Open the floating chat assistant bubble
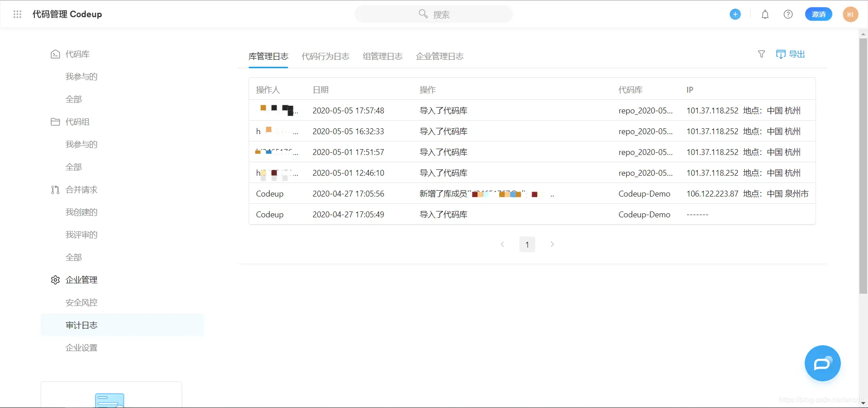868x408 pixels. (822, 363)
